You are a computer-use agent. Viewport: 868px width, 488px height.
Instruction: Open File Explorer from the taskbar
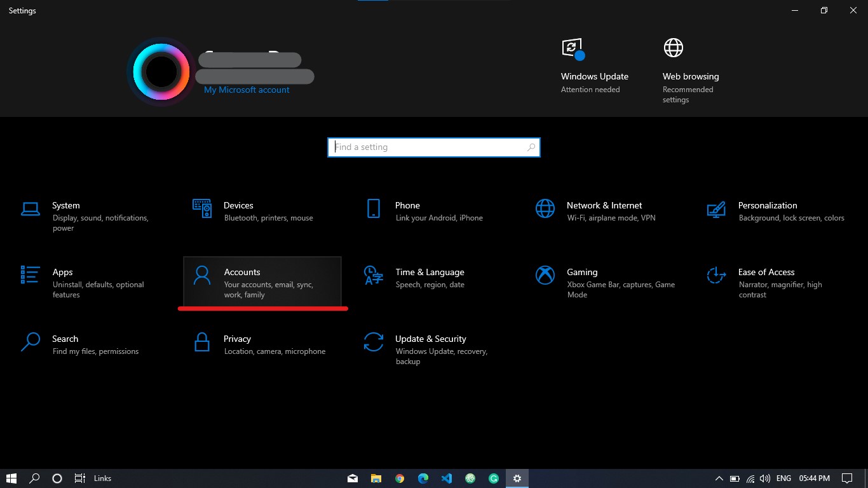[x=376, y=478]
